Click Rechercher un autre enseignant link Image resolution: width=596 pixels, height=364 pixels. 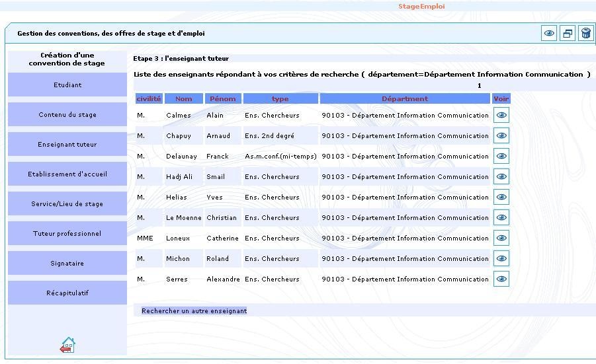(194, 310)
